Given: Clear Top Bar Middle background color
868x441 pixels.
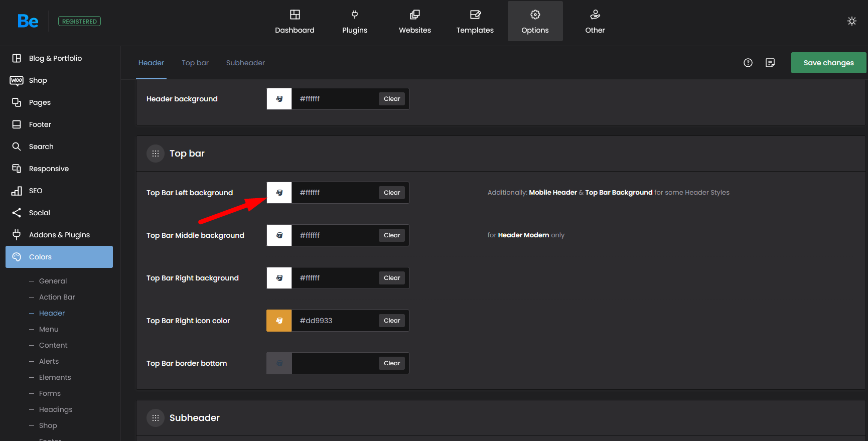Looking at the screenshot, I should coord(392,235).
